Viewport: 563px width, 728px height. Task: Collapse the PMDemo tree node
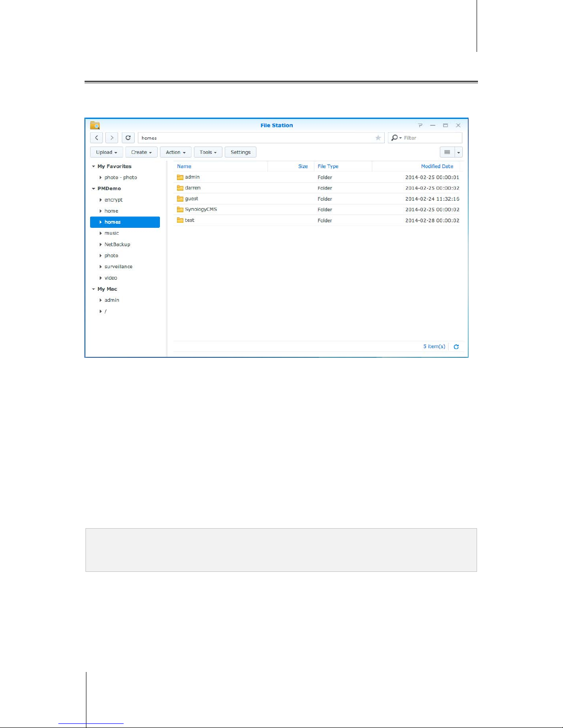pyautogui.click(x=93, y=188)
